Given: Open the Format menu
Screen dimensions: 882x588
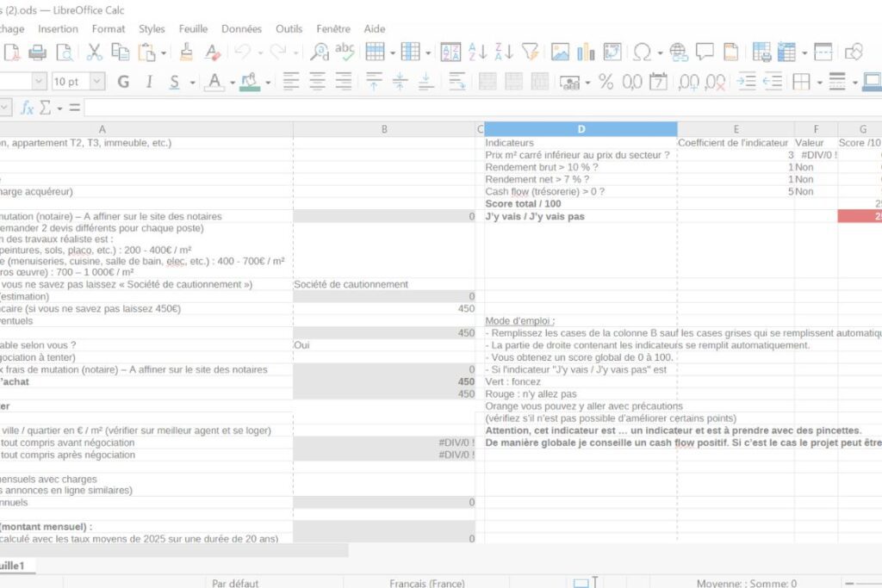Looking at the screenshot, I should pos(109,28).
